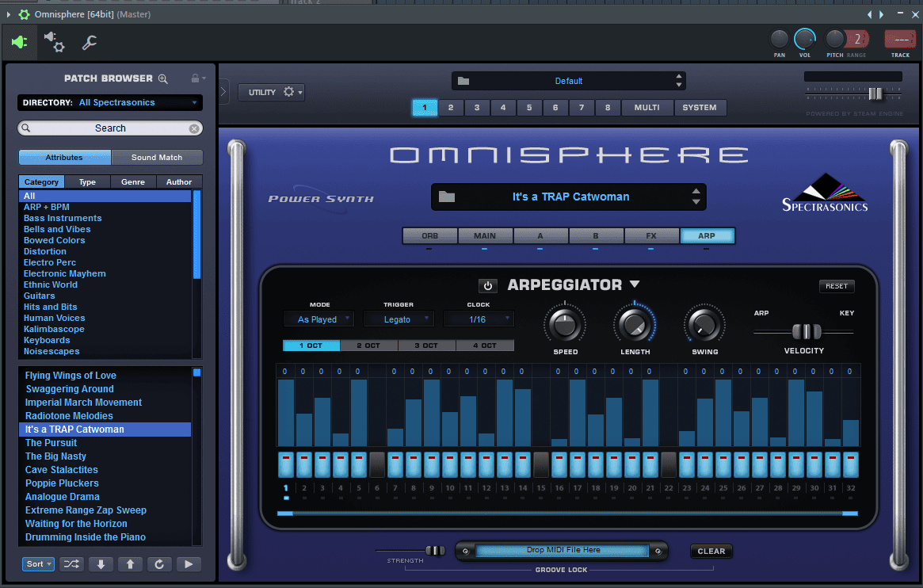This screenshot has width=923, height=588.
Task: Click the Patch Browser lock icon
Action: 195,78
